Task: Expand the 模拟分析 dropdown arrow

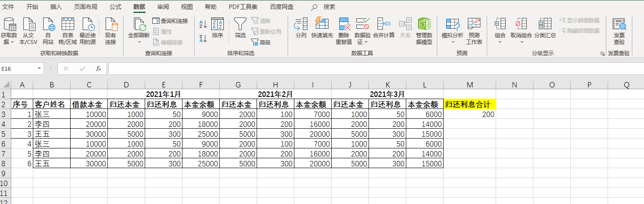Action: tap(453, 42)
